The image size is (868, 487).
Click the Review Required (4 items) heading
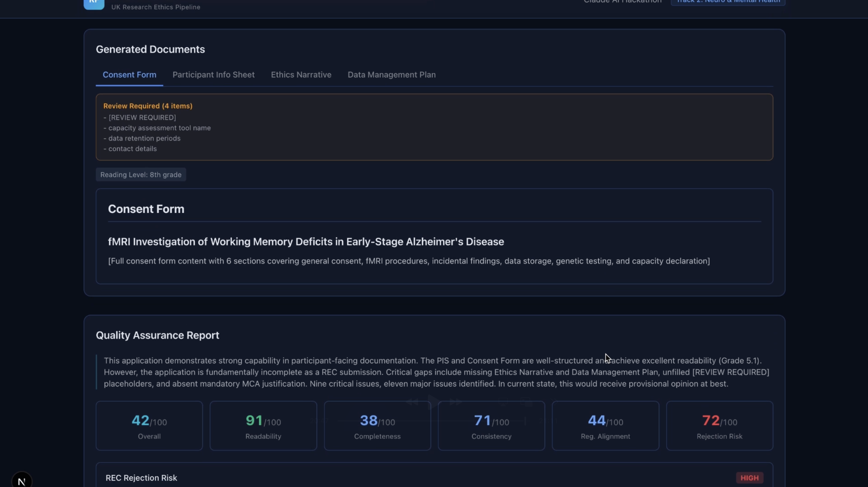click(148, 106)
